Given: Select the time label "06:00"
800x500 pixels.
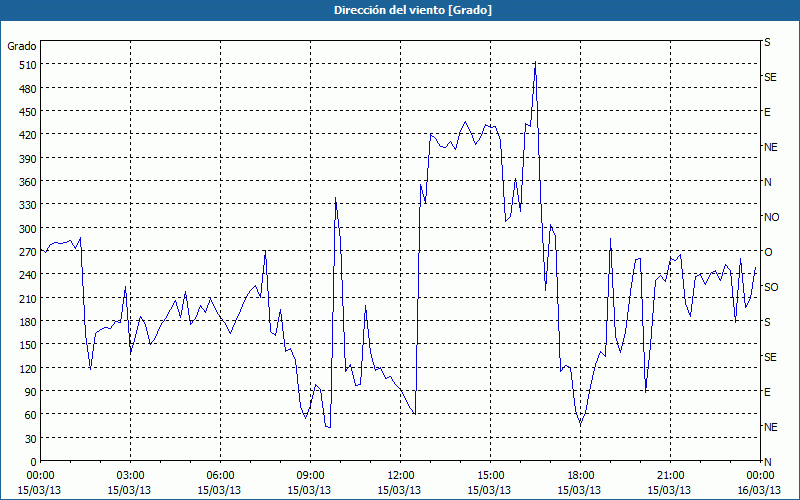Looking at the screenshot, I should point(220,476).
